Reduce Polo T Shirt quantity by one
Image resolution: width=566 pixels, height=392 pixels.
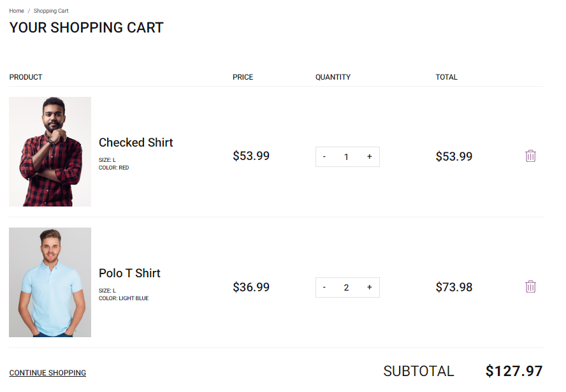tap(324, 287)
